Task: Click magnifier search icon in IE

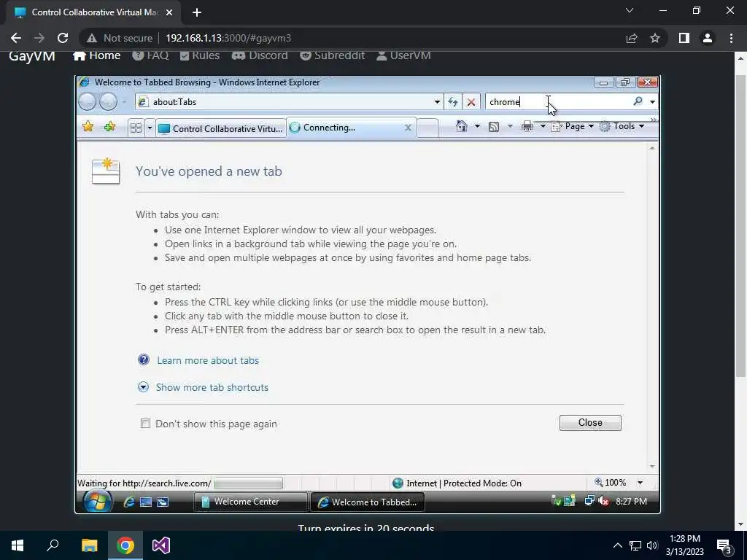Action: [x=638, y=101]
